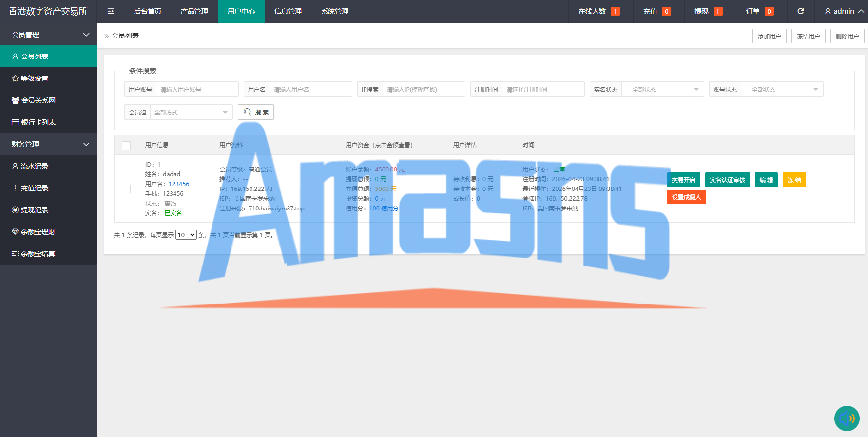Open 流水记录 in sidebar
The image size is (868, 437).
[49, 166]
